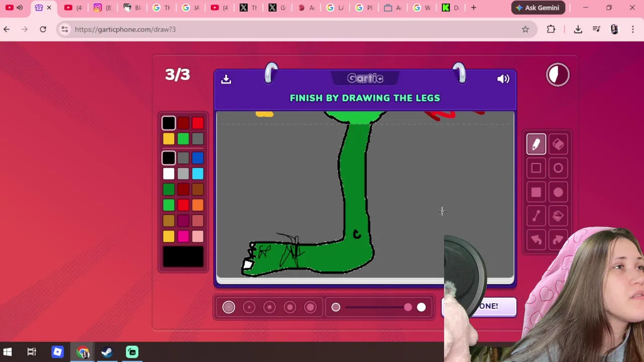
Task: Choose the empty ellipse shape tool
Action: click(558, 168)
